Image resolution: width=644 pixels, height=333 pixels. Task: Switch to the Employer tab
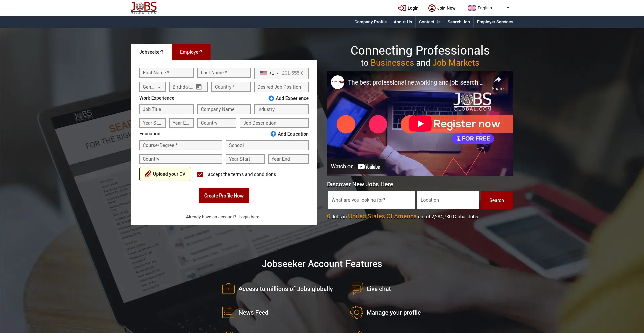tap(191, 52)
